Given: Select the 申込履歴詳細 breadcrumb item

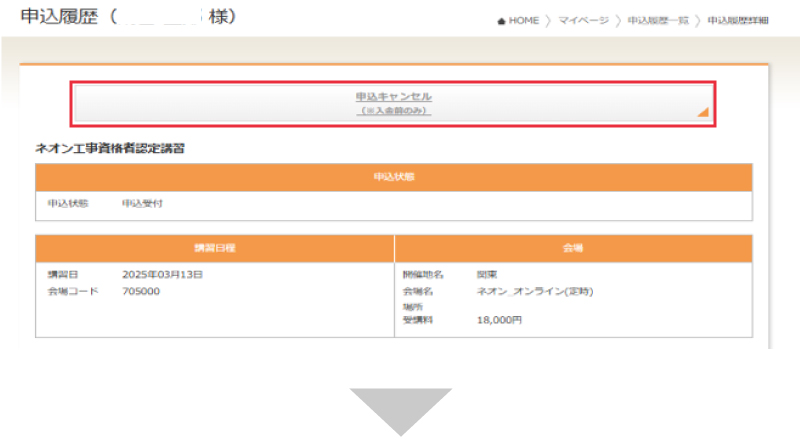Looking at the screenshot, I should pos(738,21).
